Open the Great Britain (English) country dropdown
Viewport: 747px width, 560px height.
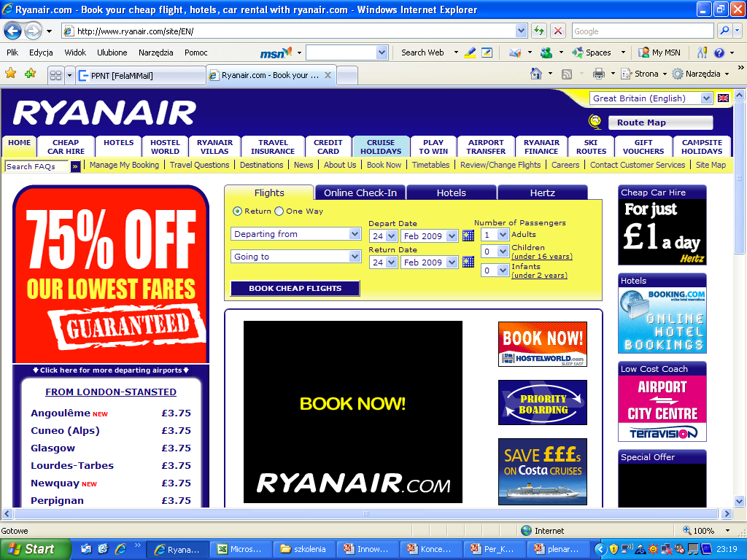pos(651,98)
